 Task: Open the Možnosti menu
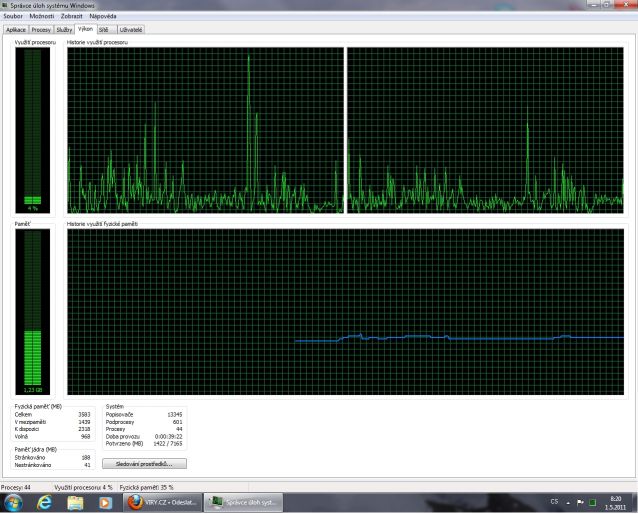42,16
